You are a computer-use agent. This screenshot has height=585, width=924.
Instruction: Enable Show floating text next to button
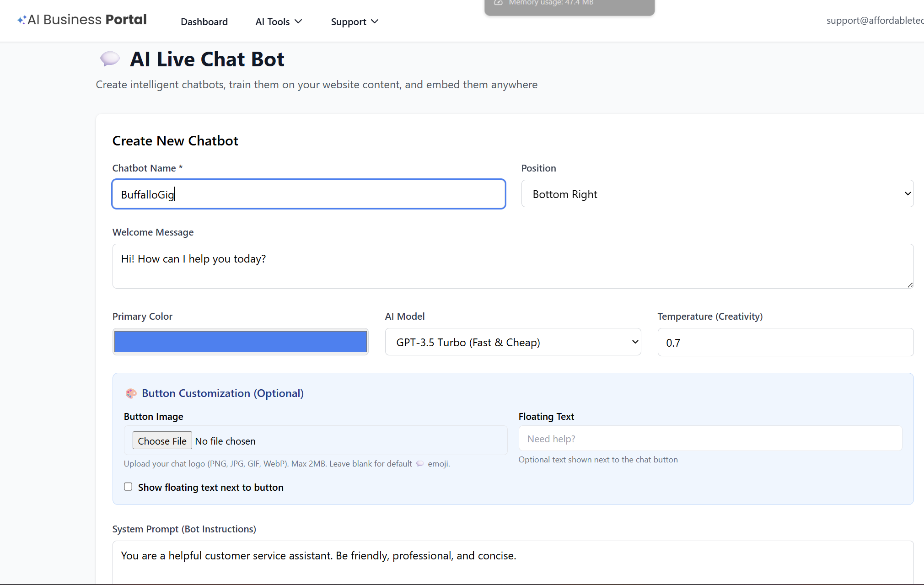coord(128,487)
